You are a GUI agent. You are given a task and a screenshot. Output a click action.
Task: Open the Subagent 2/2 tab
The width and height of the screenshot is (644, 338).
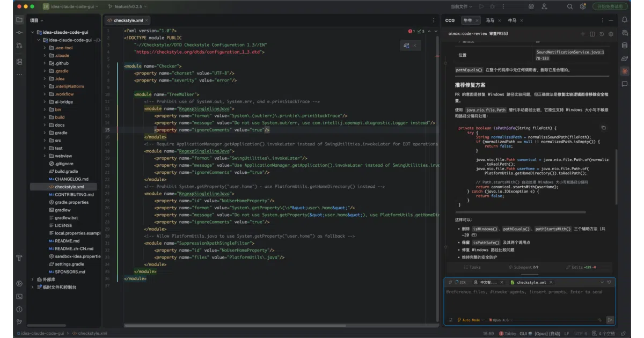[523, 267]
